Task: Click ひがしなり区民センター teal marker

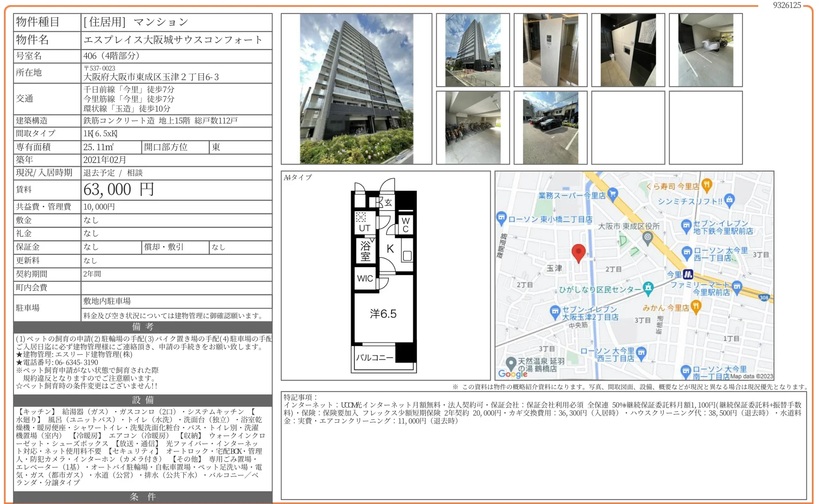Action: tap(649, 288)
